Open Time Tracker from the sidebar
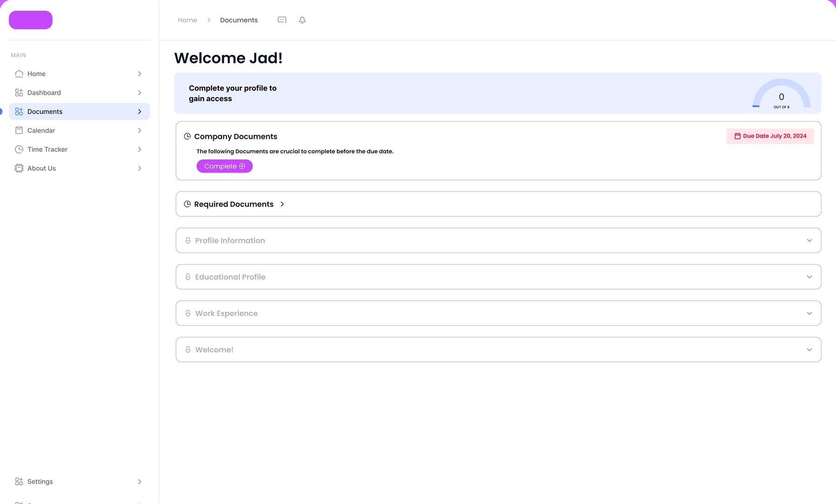This screenshot has height=504, width=836. (79, 149)
